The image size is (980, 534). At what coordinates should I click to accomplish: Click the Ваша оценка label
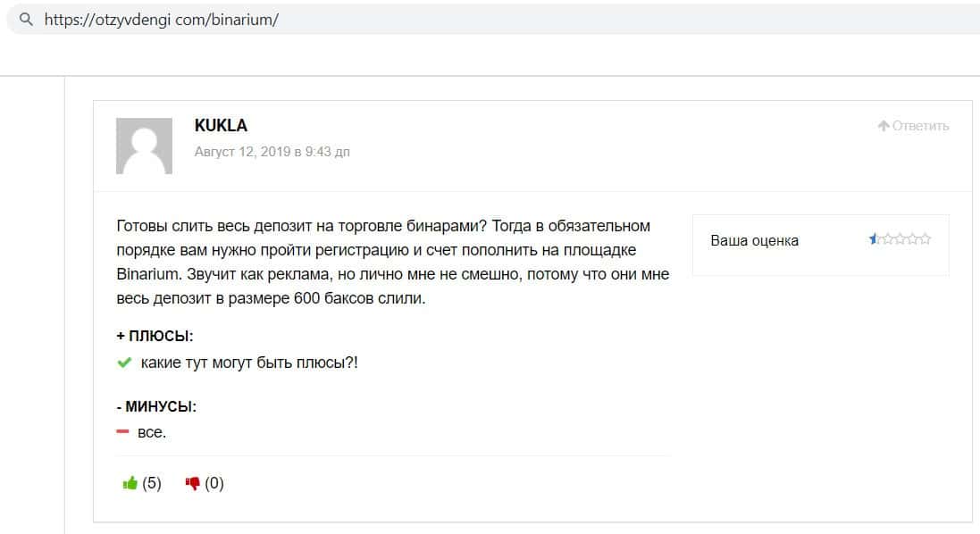754,240
